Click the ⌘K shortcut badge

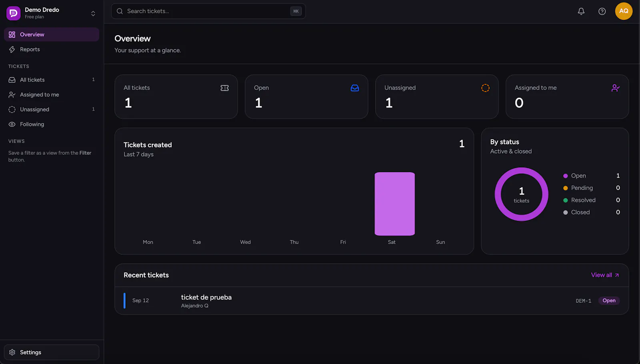[296, 11]
